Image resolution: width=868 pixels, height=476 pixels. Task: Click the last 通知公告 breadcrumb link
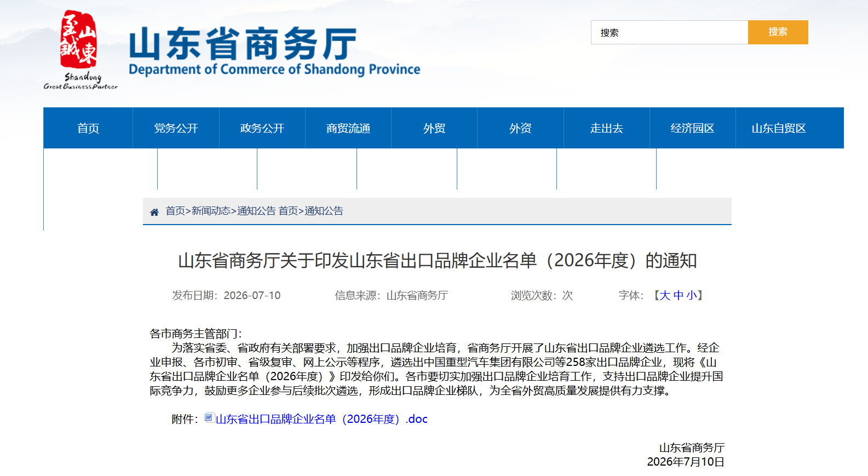click(x=324, y=211)
